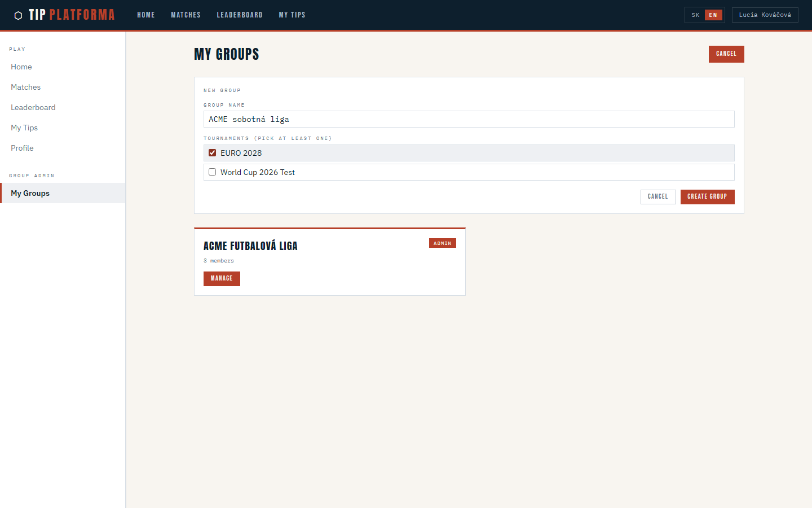812x508 pixels.
Task: Click the hexagon logo icon in header
Action: pos(18,15)
